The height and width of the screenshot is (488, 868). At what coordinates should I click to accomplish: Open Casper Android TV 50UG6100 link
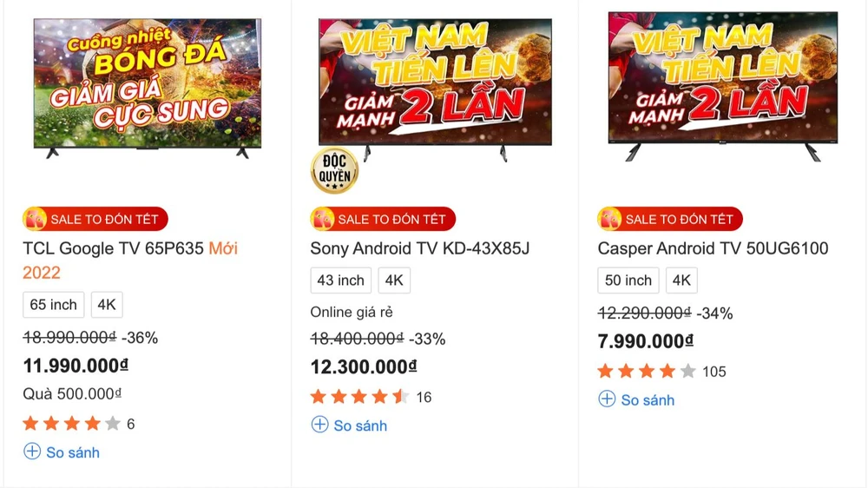point(713,249)
